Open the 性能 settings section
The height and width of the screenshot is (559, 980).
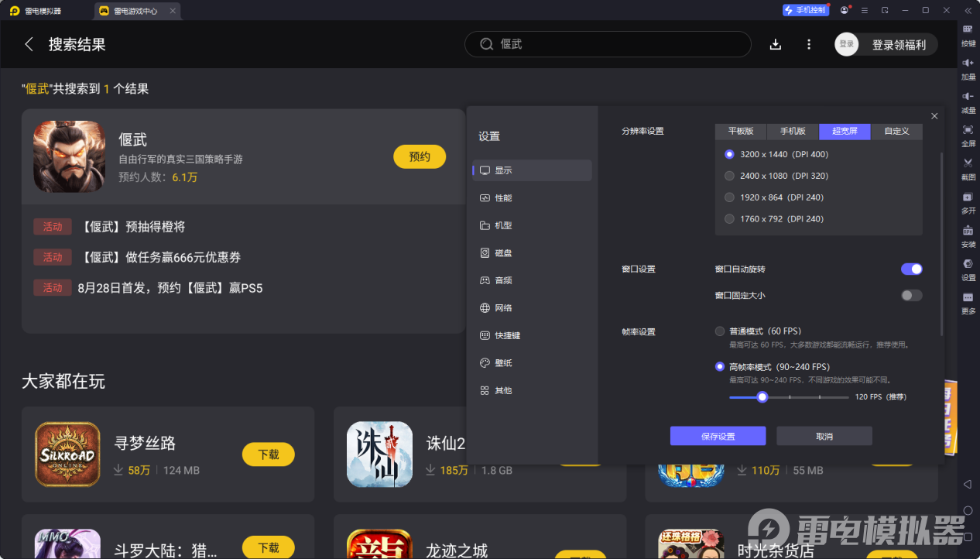tap(532, 198)
